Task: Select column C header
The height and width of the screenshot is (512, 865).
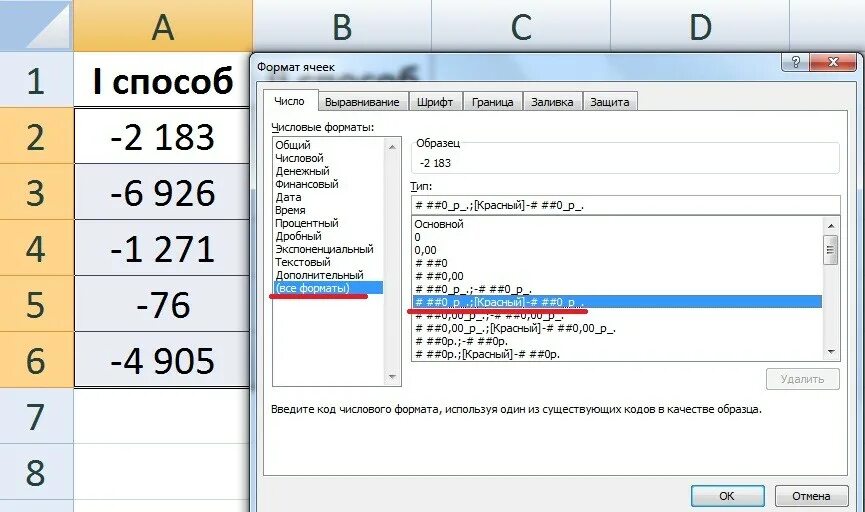Action: click(x=521, y=25)
